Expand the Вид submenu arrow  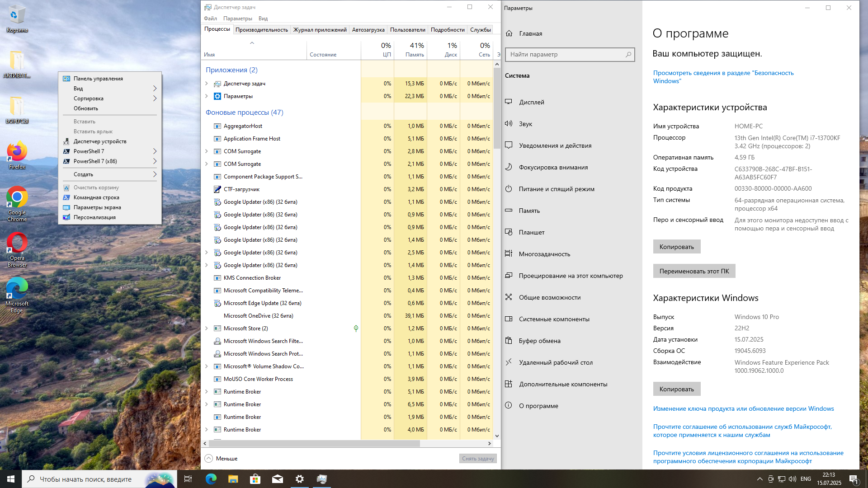(x=155, y=89)
